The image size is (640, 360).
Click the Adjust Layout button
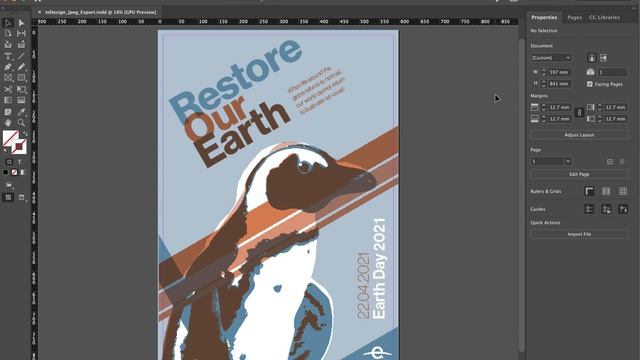coord(579,135)
